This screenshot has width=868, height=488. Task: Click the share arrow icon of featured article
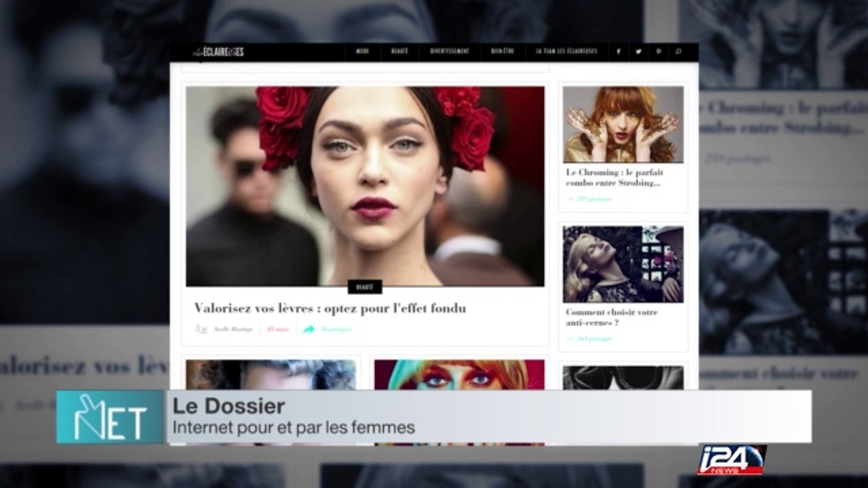309,329
